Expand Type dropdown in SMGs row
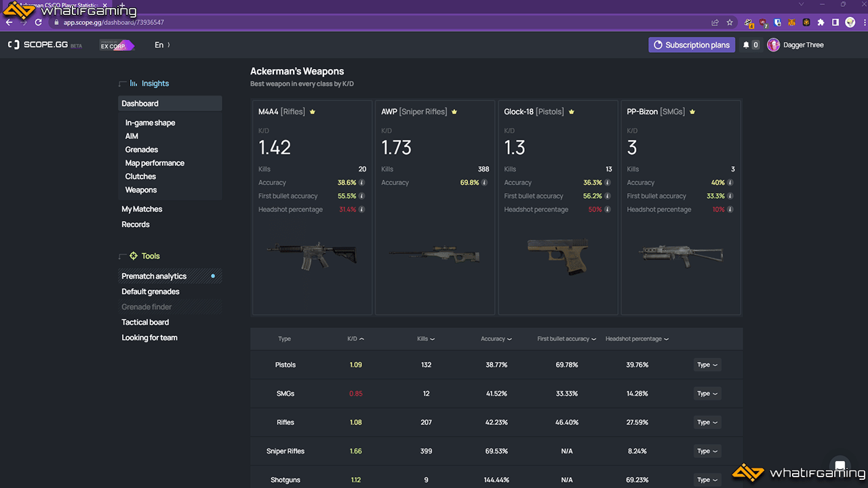This screenshot has height=488, width=868. [x=707, y=393]
